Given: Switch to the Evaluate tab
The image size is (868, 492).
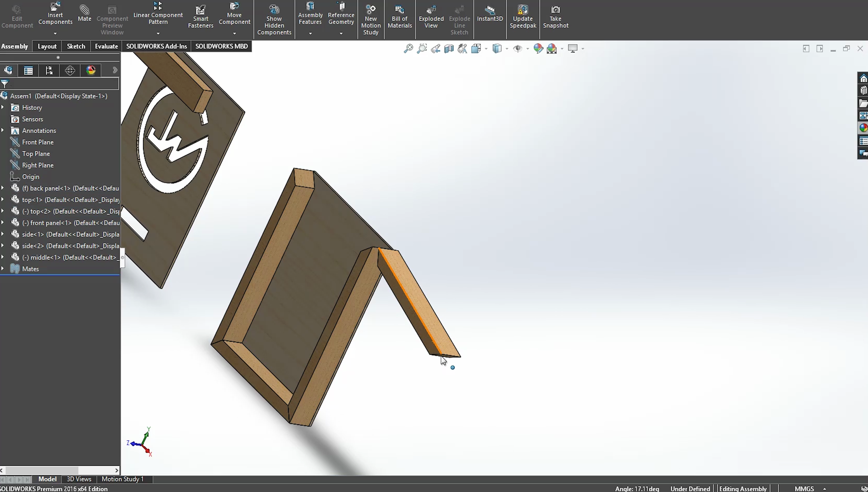Looking at the screenshot, I should pyautogui.click(x=106, y=46).
